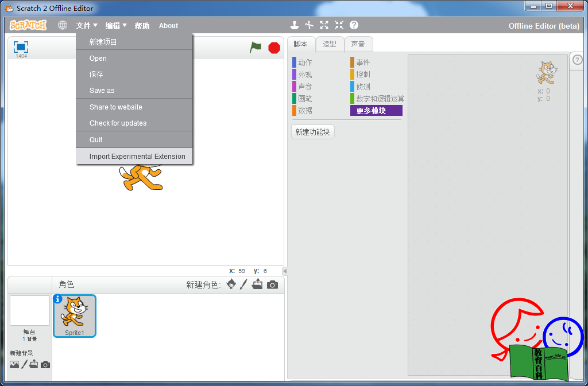588x386 pixels.
Task: Select the purple 声音 block category
Action: click(x=302, y=87)
